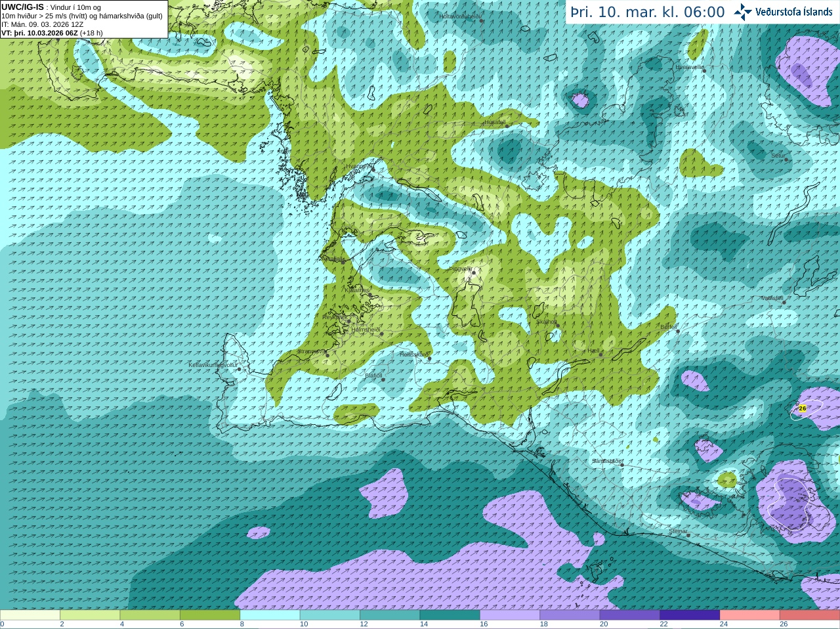Select the 18–20 m/s purple legend color

point(570,615)
